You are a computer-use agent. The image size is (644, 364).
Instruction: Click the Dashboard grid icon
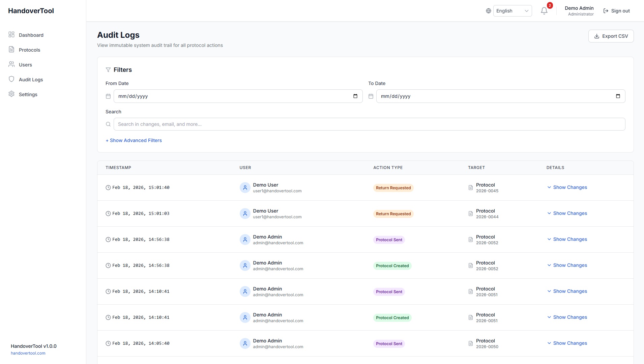(x=11, y=34)
